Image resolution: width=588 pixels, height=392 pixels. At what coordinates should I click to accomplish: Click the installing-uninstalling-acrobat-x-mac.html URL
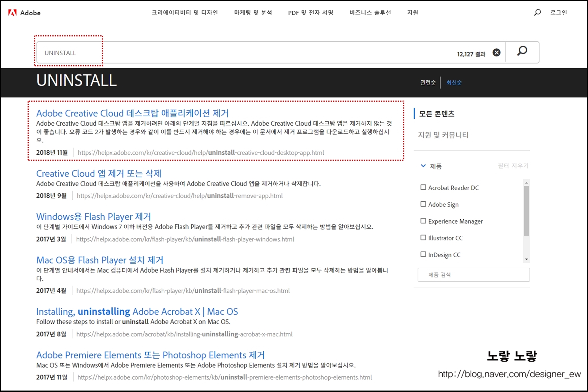(184, 334)
